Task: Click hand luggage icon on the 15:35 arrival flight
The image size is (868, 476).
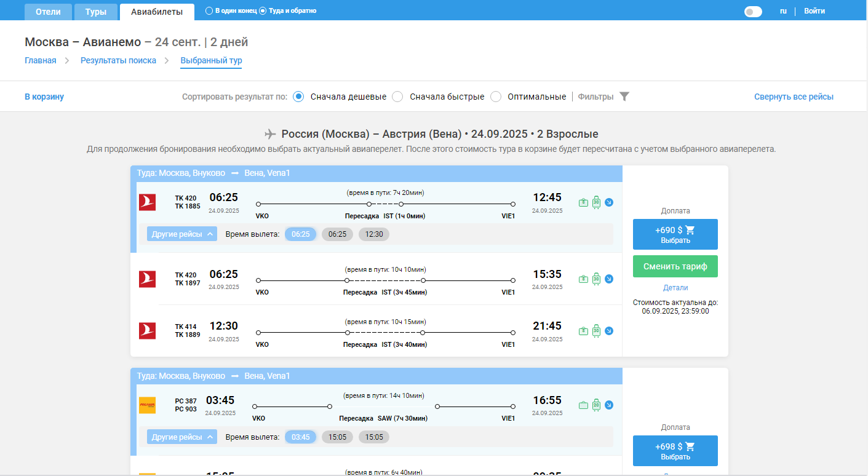Action: (x=583, y=279)
